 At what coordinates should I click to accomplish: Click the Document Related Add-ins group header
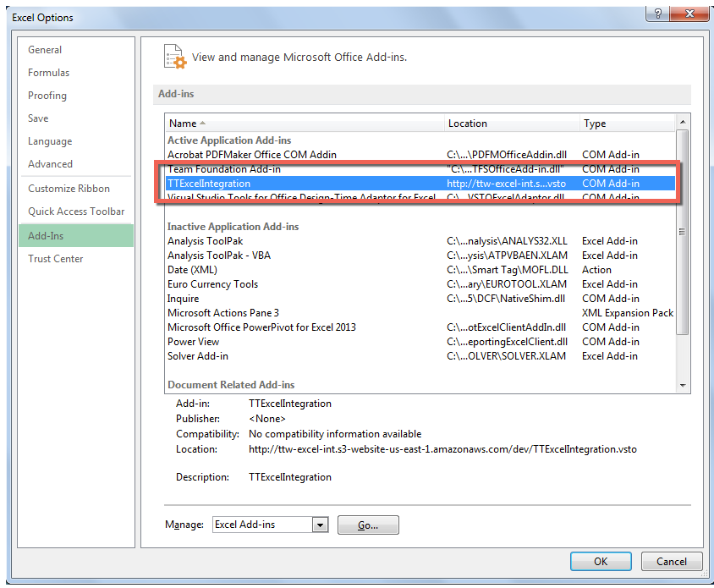[231, 385]
